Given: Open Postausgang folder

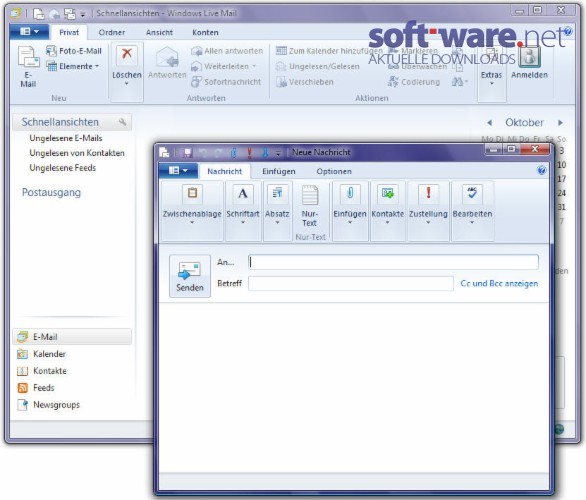Looking at the screenshot, I should pyautogui.click(x=51, y=192).
